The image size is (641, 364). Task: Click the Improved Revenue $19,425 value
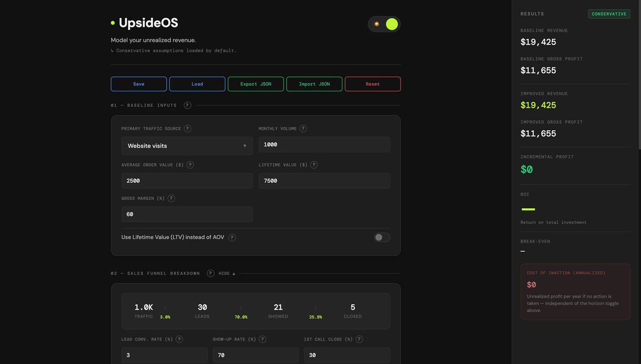(538, 105)
